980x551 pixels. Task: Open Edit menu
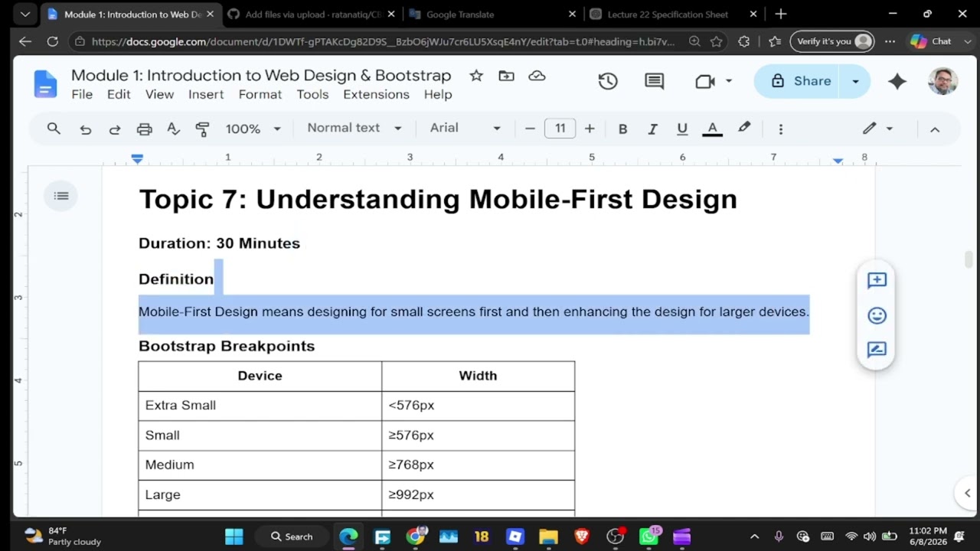tap(119, 94)
